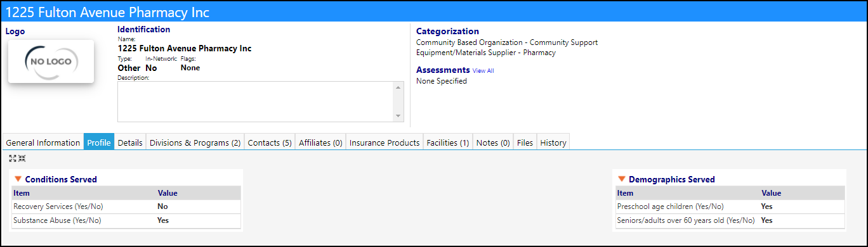Open the History tab
This screenshot has height=247, width=868.
tap(553, 142)
